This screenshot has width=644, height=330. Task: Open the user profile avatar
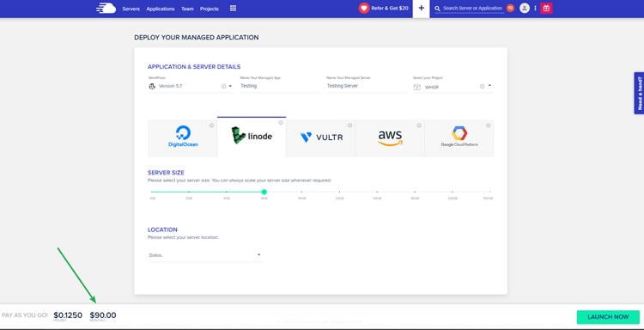(x=525, y=9)
